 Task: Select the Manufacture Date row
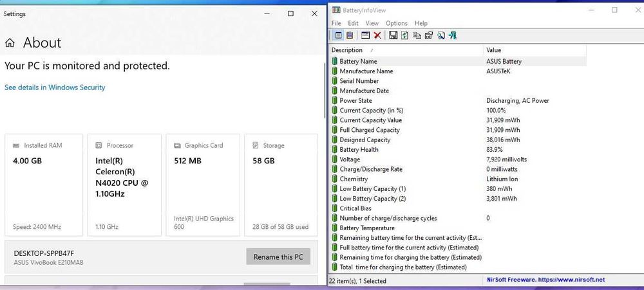tap(458, 91)
